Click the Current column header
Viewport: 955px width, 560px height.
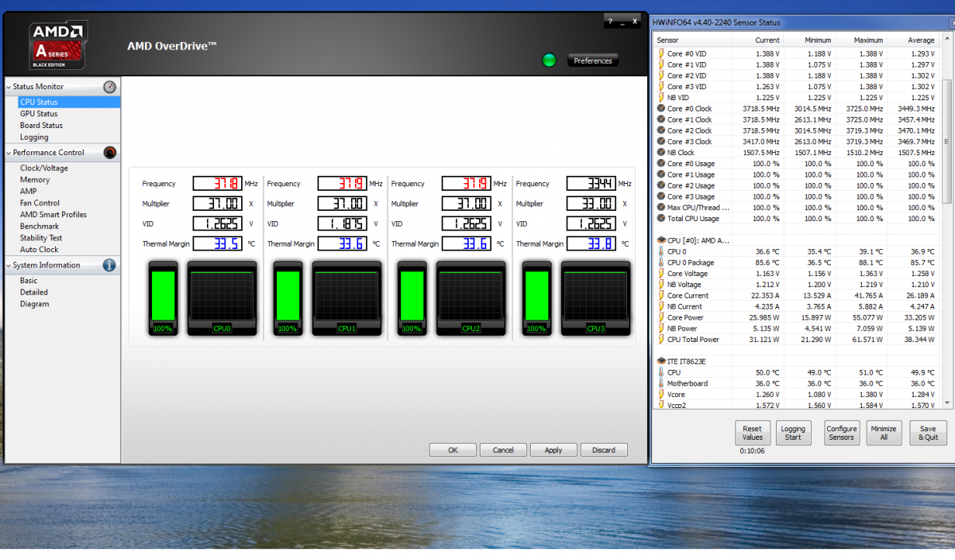click(758, 41)
